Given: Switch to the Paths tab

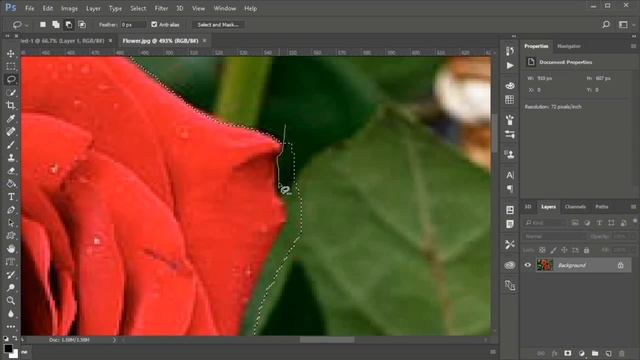Looking at the screenshot, I should coord(602,207).
